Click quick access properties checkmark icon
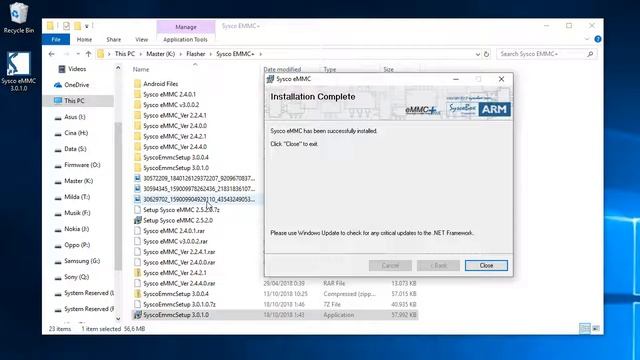 click(66, 26)
